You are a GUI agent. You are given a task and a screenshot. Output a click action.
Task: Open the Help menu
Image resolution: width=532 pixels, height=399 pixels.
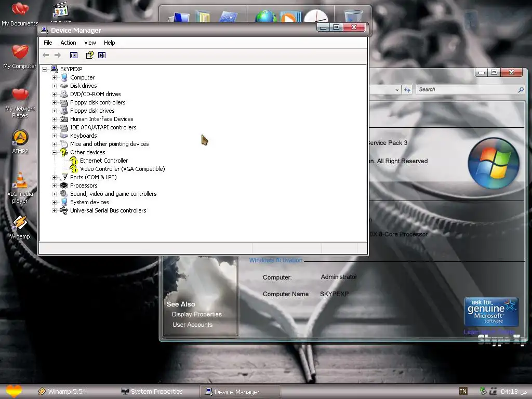(x=109, y=43)
